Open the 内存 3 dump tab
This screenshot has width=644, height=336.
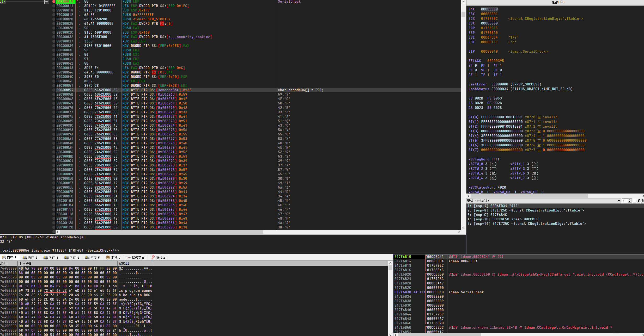(51, 257)
